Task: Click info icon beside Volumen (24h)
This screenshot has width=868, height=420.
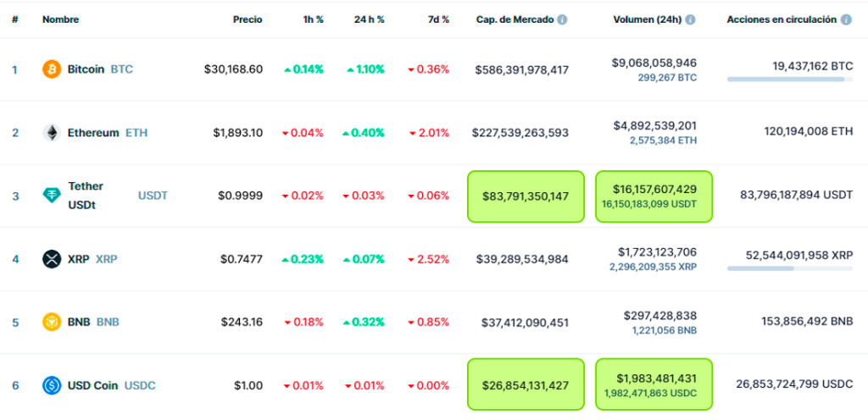Action: click(x=691, y=19)
